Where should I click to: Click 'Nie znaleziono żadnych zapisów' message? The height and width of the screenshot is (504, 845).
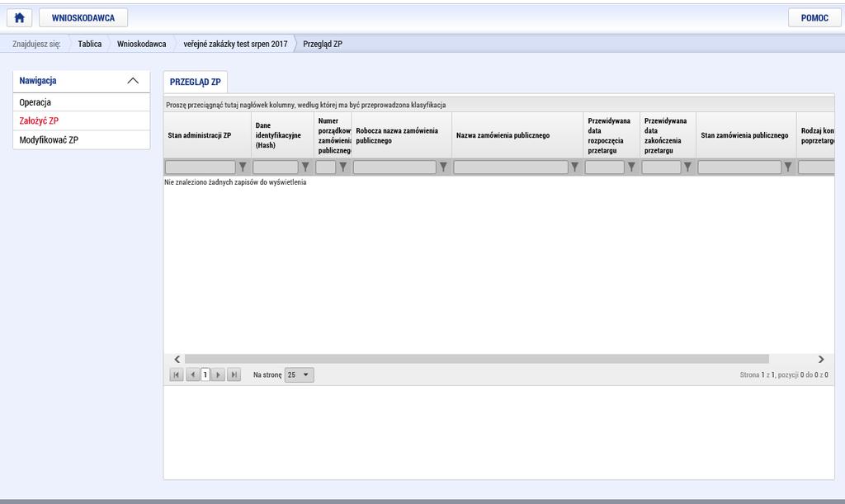(x=235, y=182)
